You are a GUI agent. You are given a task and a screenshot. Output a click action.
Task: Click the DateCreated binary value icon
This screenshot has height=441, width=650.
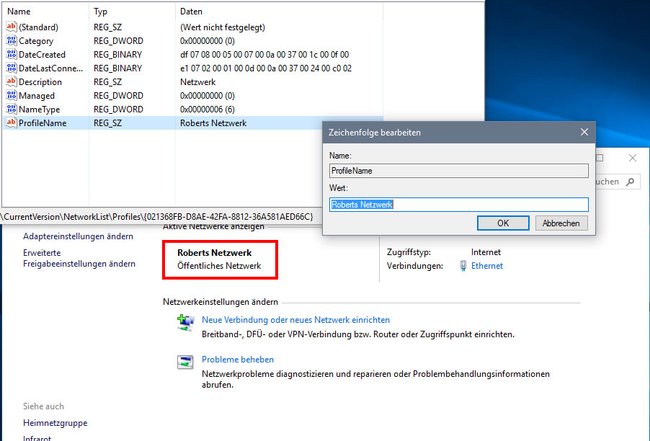tap(11, 54)
